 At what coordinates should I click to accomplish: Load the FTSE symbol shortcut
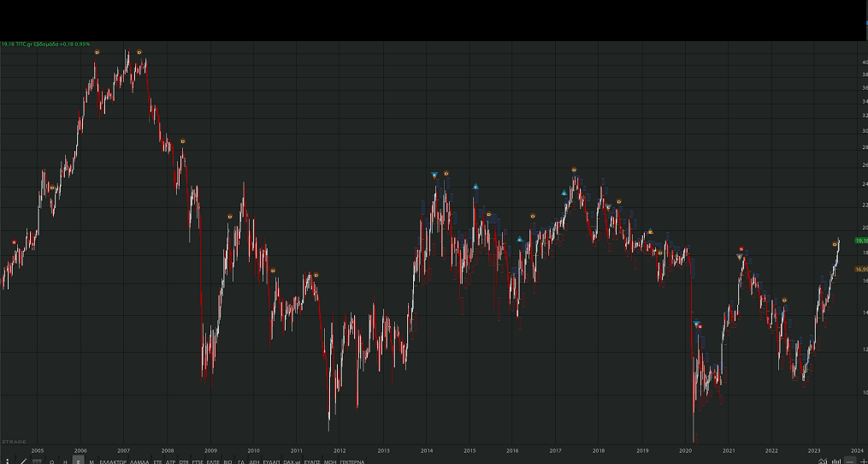198,461
